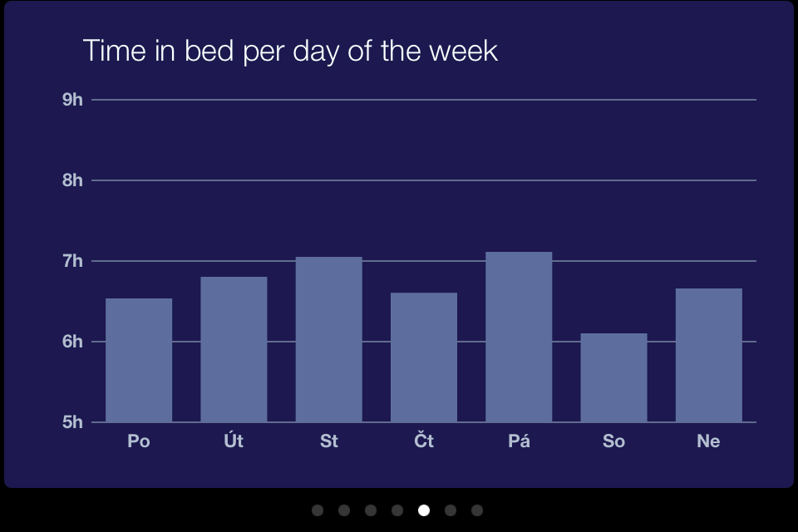Click the 5h axis label
Image resolution: width=798 pixels, height=532 pixels.
pos(72,422)
